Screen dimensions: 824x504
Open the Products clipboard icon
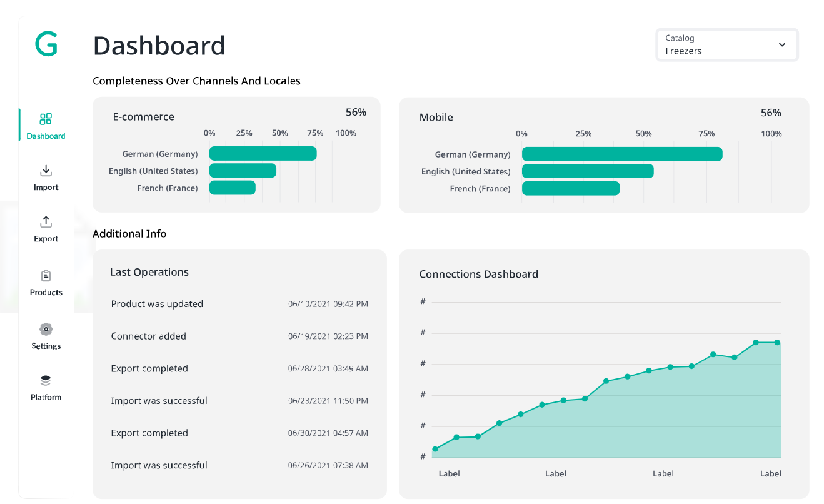pos(46,275)
